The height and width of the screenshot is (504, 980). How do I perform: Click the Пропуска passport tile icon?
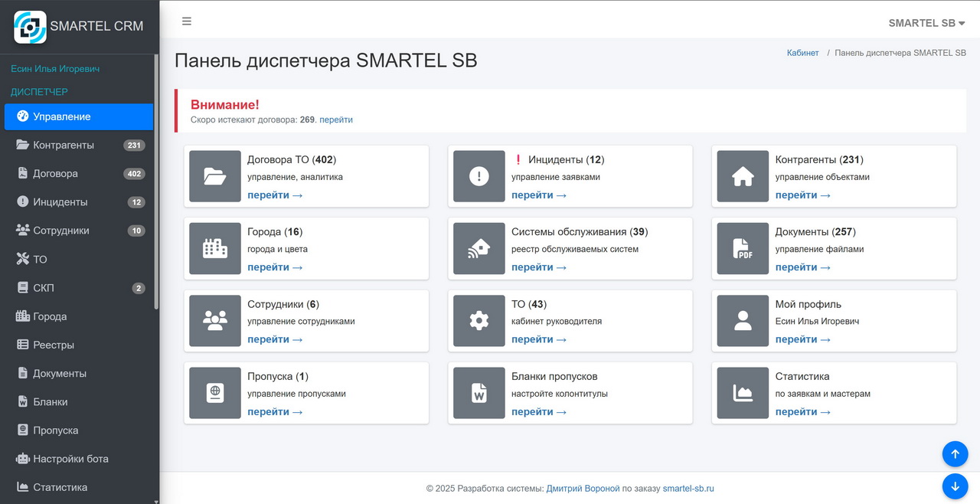click(215, 393)
